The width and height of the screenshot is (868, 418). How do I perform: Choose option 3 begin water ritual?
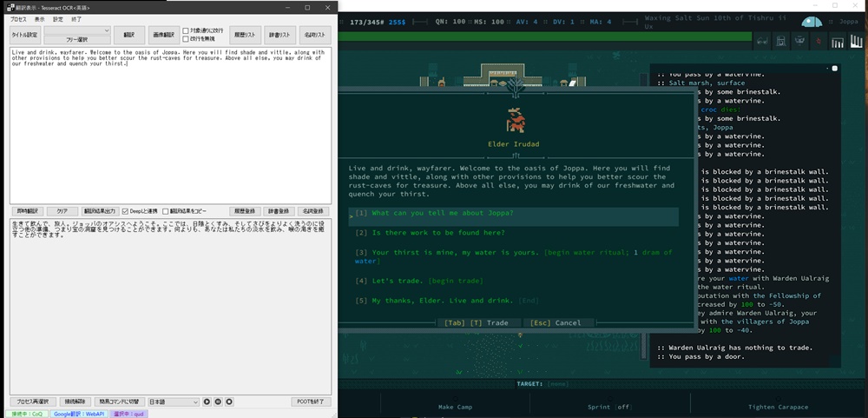click(513, 256)
